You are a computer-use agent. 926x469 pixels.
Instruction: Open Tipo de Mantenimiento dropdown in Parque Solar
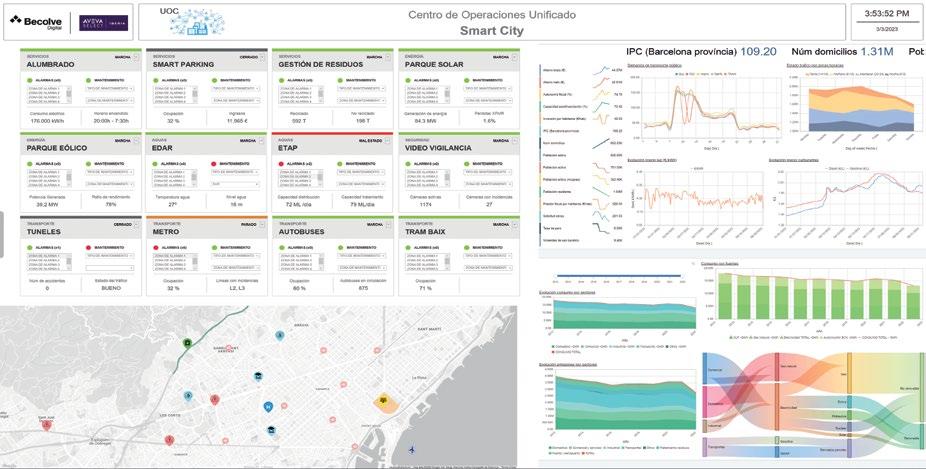click(488, 89)
